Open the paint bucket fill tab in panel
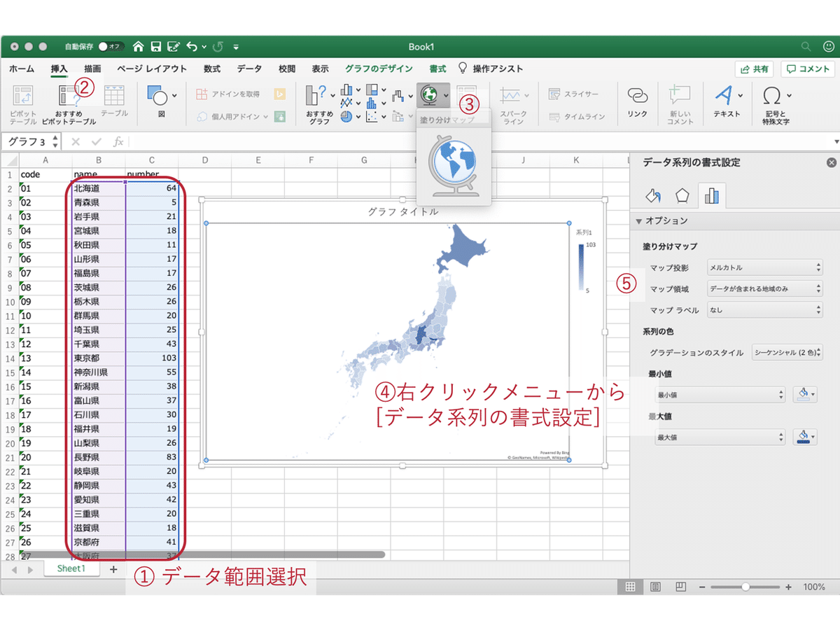The image size is (840, 630). point(652,195)
